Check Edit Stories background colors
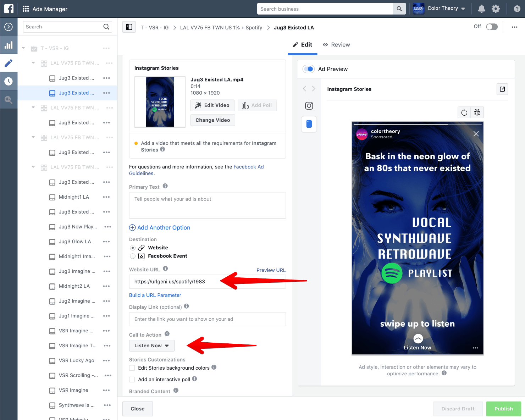 132,368
